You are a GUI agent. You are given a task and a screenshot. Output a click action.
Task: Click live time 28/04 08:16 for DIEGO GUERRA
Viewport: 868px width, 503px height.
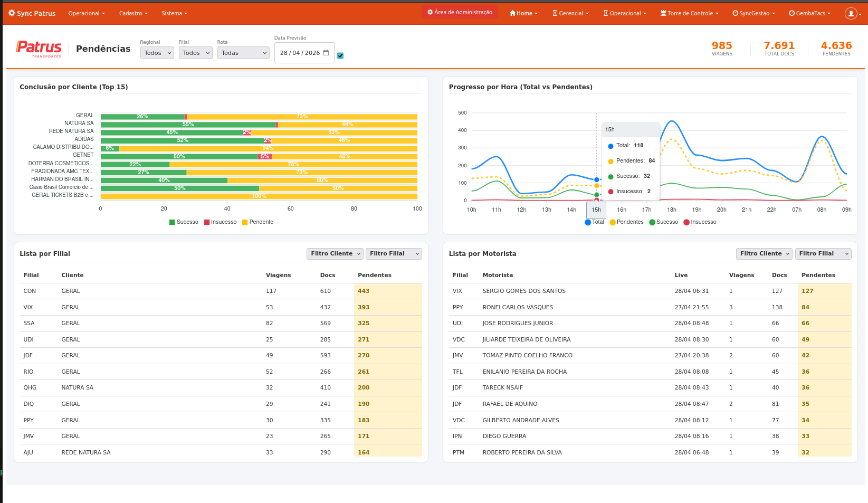(692, 436)
